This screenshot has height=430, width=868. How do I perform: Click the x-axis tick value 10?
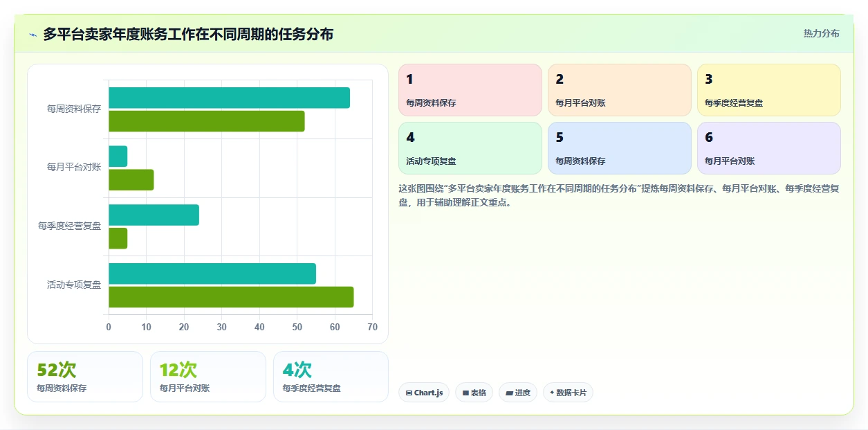[x=147, y=327]
